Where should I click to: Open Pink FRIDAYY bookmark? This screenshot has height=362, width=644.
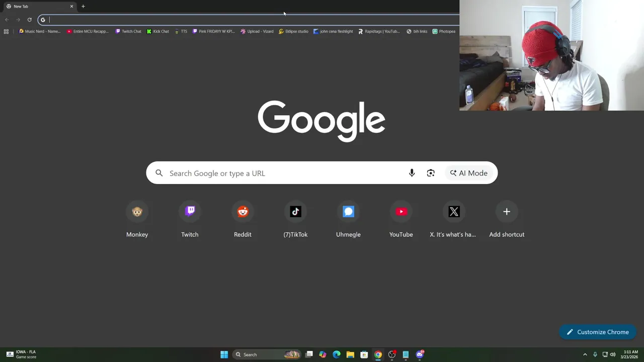click(x=214, y=31)
